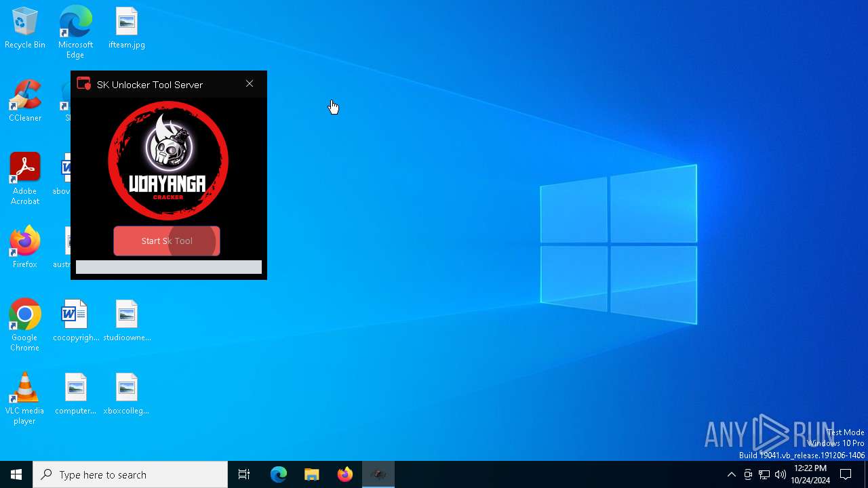The image size is (868, 488).
Task: Select the studioowne... image file
Action: coord(127,321)
